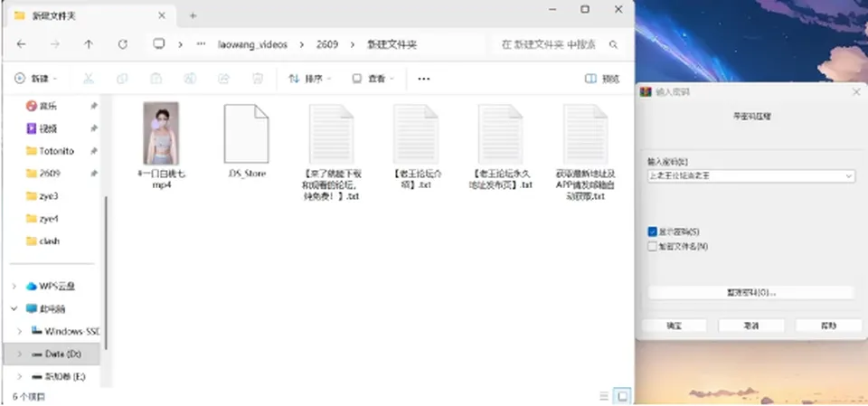Open the address bar three-dots overflow
This screenshot has width=868, height=406.
click(201, 44)
